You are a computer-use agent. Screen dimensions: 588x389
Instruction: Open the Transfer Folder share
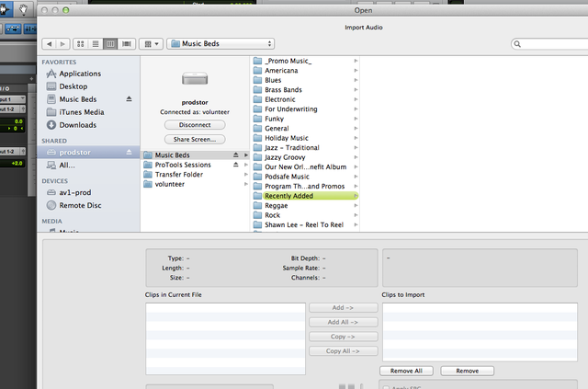coord(179,174)
